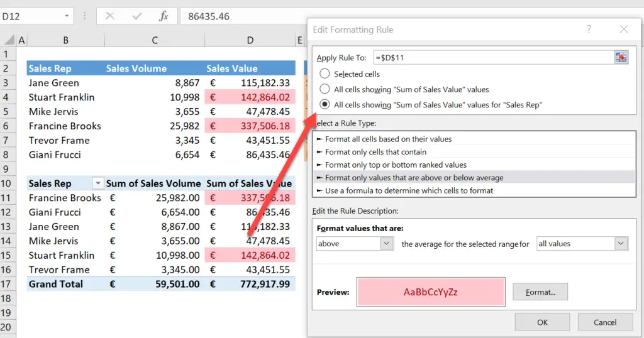Open the "all values" dropdown
Screen dimensions: 644x338
pyautogui.click(x=621, y=244)
